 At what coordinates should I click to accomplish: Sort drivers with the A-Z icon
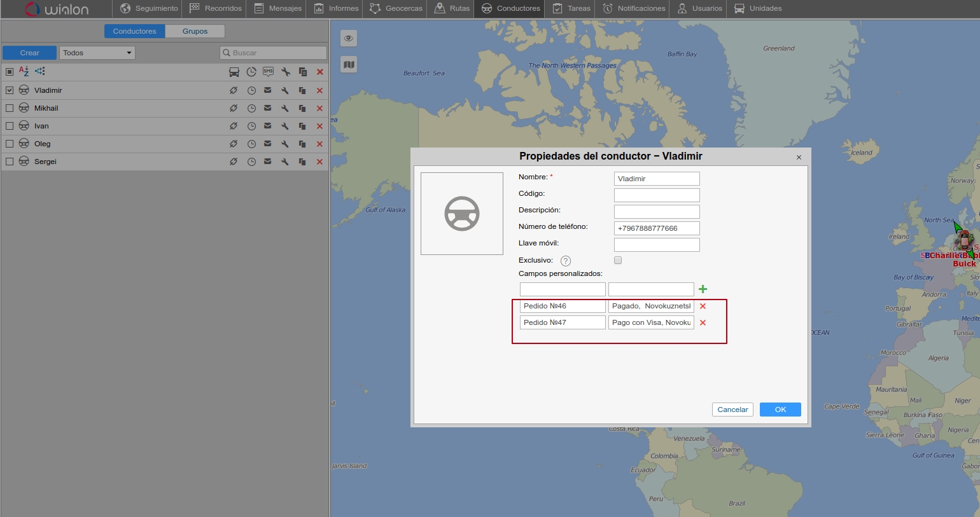click(24, 71)
